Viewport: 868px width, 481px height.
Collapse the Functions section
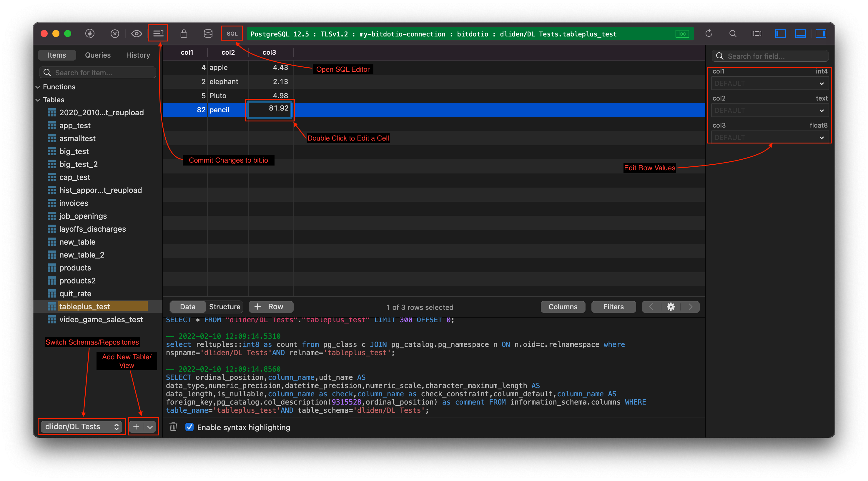(38, 87)
